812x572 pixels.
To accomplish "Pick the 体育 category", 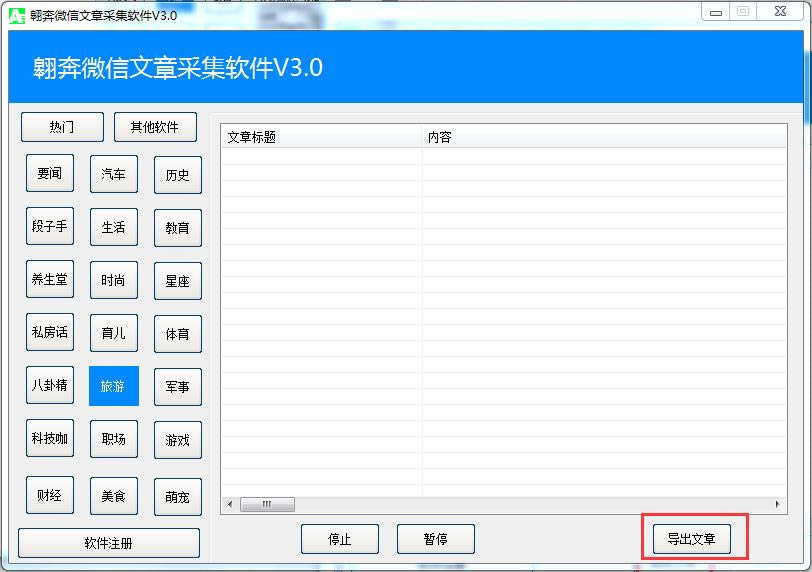I will (x=178, y=334).
